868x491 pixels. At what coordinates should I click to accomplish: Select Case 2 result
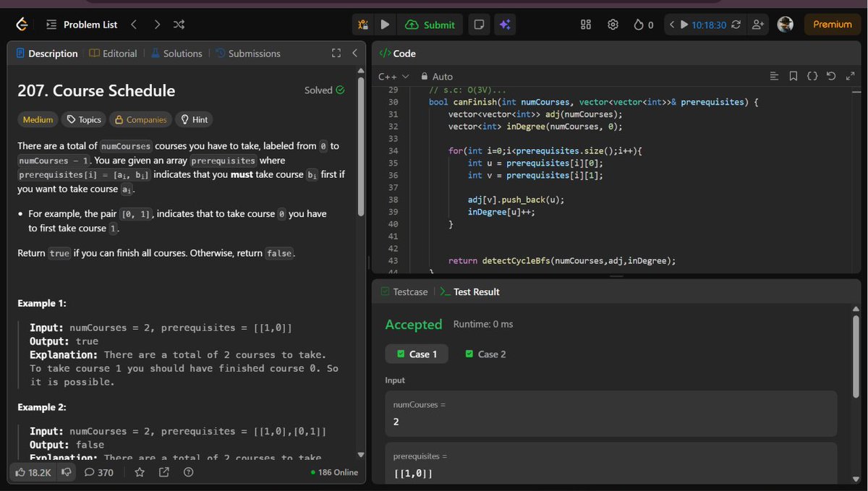[485, 354]
